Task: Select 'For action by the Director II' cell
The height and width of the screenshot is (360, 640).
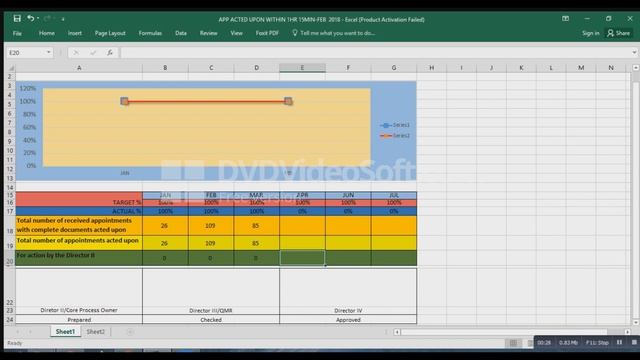Action: 79,258
